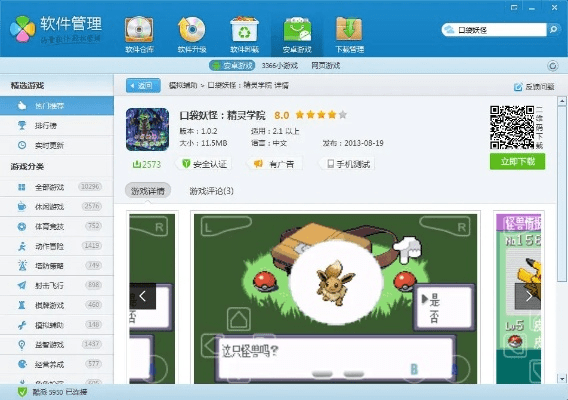
Task: Click the grid icon beside 全部游戏
Action: pyautogui.click(x=22, y=187)
